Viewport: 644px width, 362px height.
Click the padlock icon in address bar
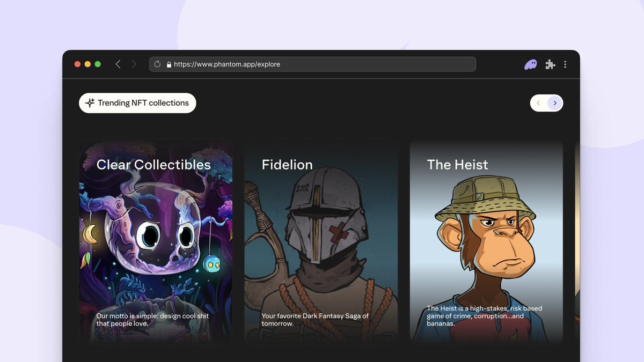point(169,64)
